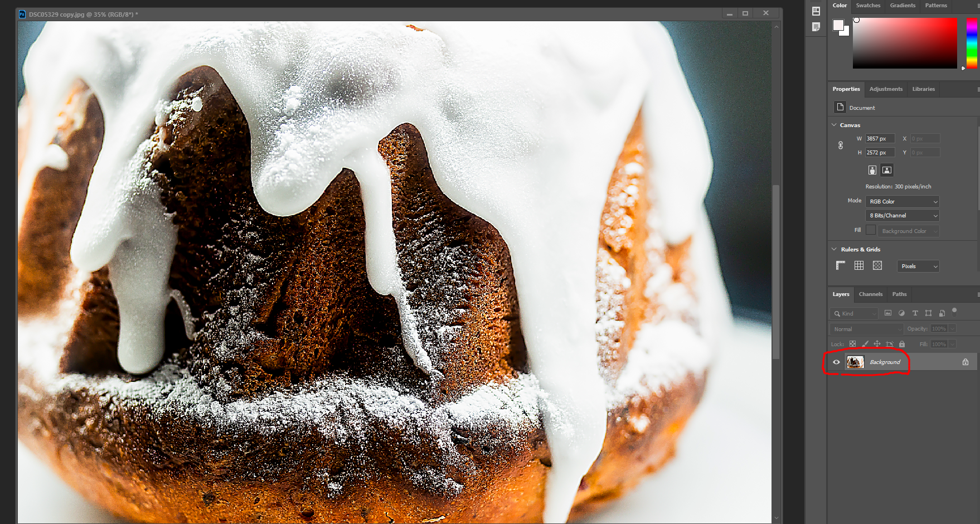Open the Pixels ruler units dropdown
Screen dimensions: 980x524
coord(918,266)
